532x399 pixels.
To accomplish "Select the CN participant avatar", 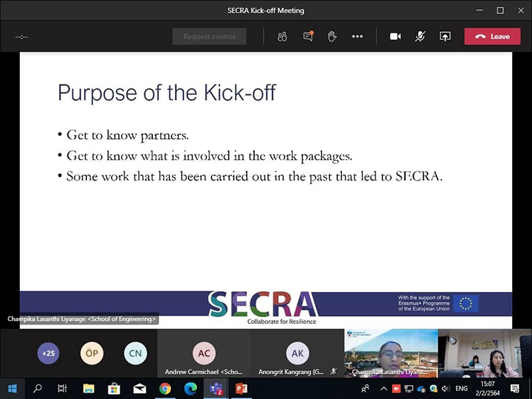I will pyautogui.click(x=136, y=353).
